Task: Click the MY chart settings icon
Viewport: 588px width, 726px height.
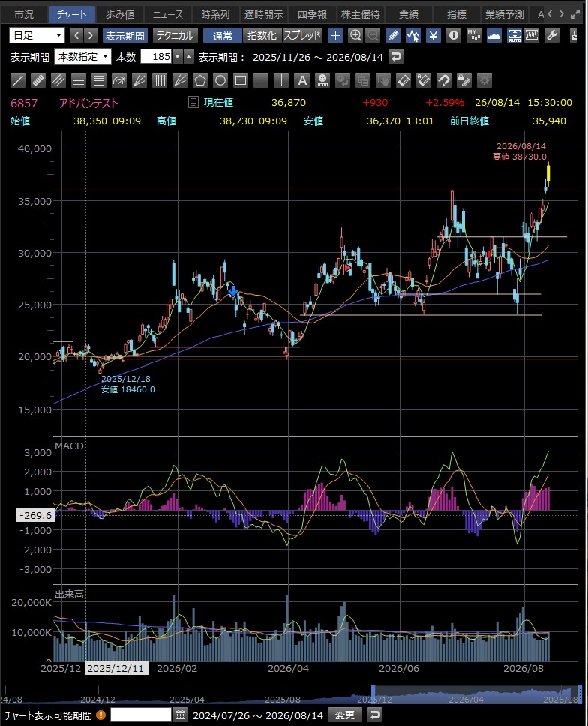Action: [474, 35]
